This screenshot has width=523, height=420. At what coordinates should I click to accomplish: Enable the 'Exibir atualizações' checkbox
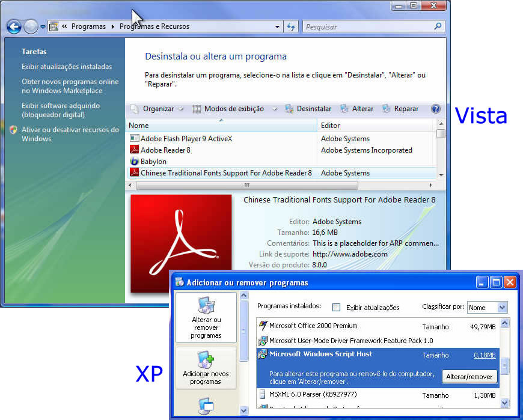(337, 307)
